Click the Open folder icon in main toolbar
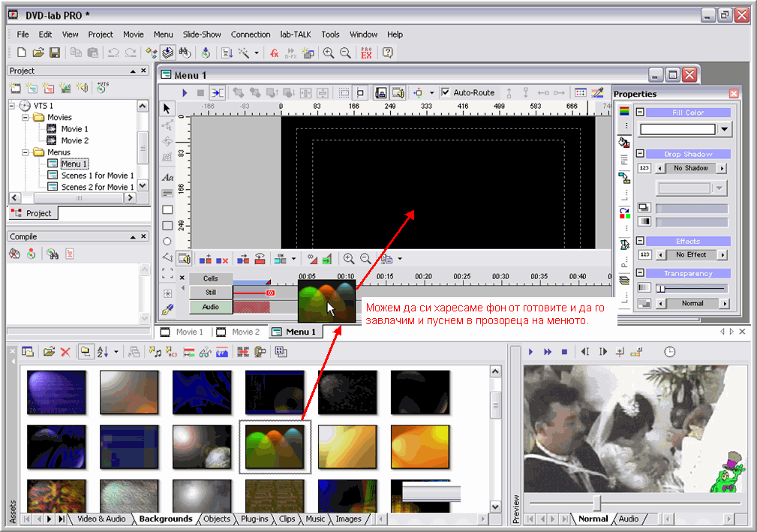This screenshot has height=532, width=757. coord(38,53)
